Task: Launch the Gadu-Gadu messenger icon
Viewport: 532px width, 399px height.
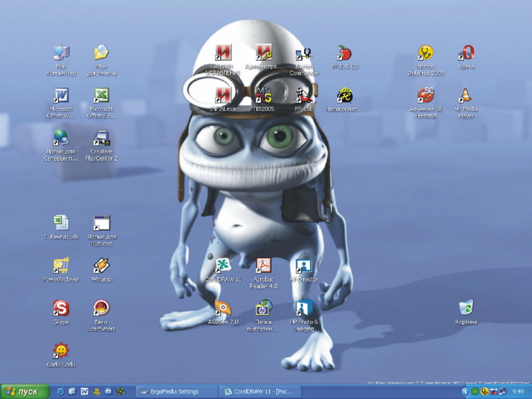Action: click(x=61, y=351)
